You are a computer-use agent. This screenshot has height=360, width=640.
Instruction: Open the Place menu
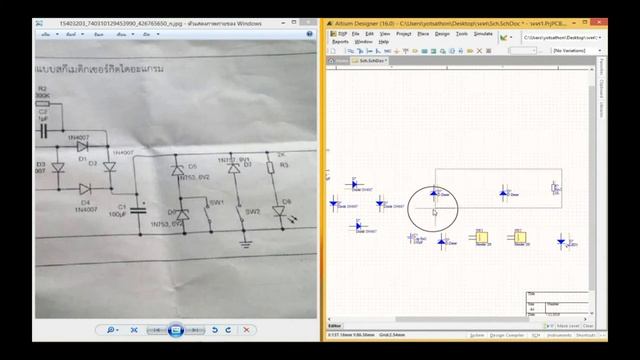point(423,34)
